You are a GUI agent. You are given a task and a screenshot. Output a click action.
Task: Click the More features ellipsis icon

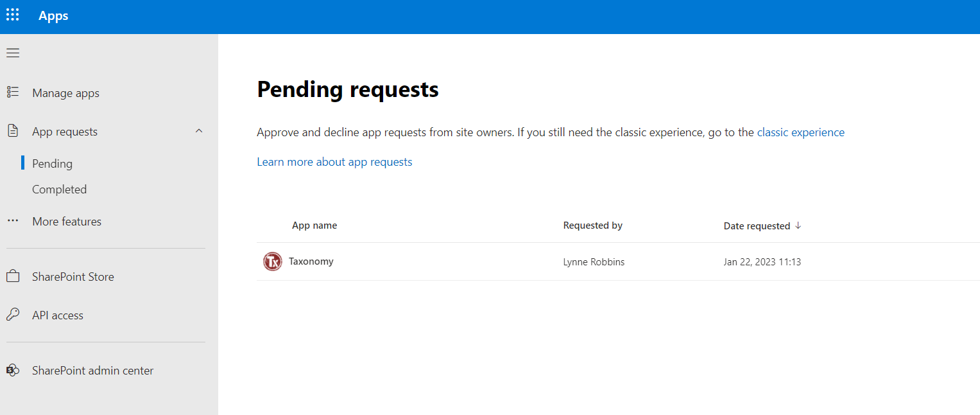(13, 221)
